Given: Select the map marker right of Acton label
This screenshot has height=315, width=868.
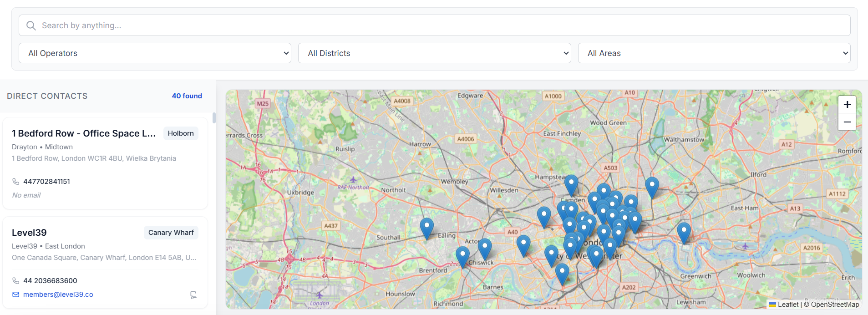Looking at the screenshot, I should click(x=485, y=249).
